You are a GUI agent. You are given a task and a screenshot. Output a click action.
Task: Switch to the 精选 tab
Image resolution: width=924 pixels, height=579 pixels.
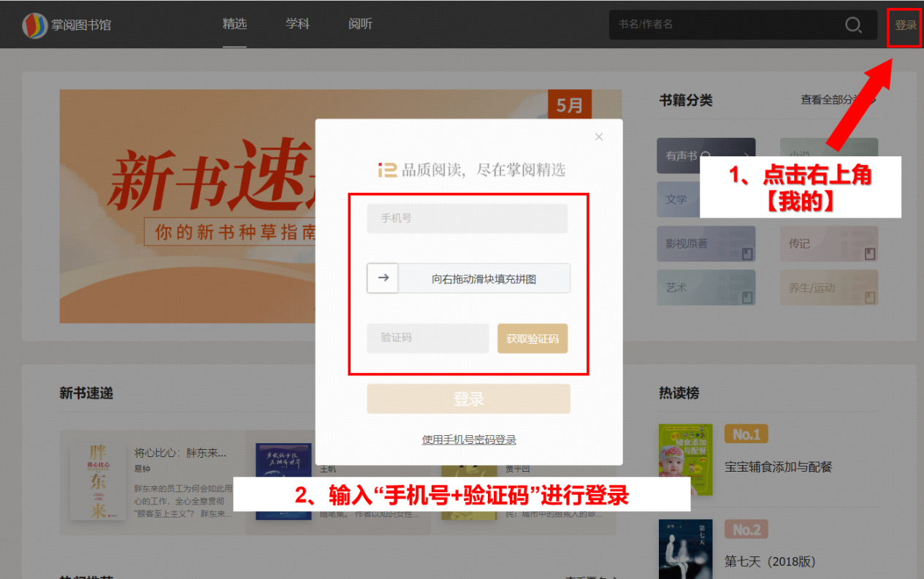pos(234,24)
